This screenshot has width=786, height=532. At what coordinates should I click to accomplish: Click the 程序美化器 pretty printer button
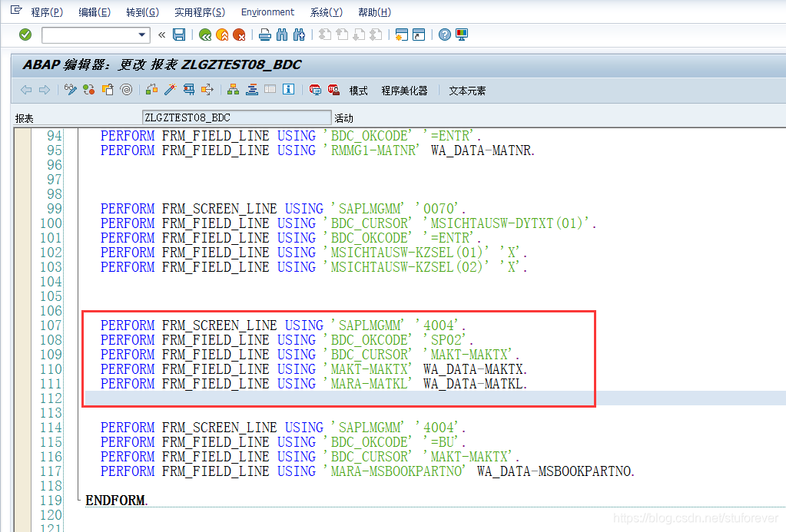(x=404, y=91)
